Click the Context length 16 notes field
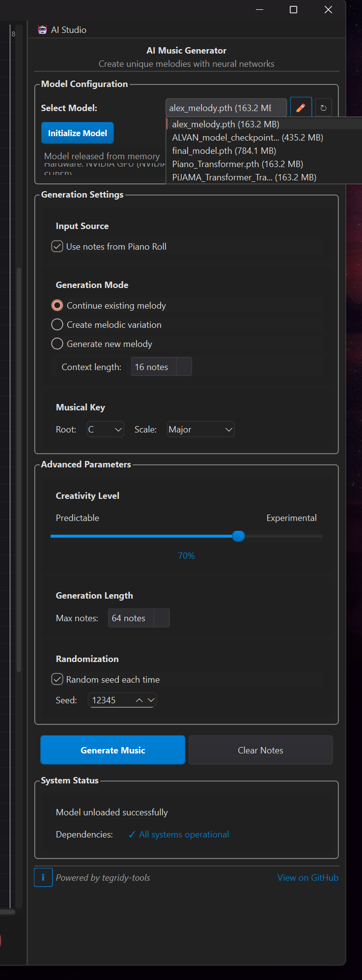This screenshot has height=980, width=362. click(x=153, y=367)
